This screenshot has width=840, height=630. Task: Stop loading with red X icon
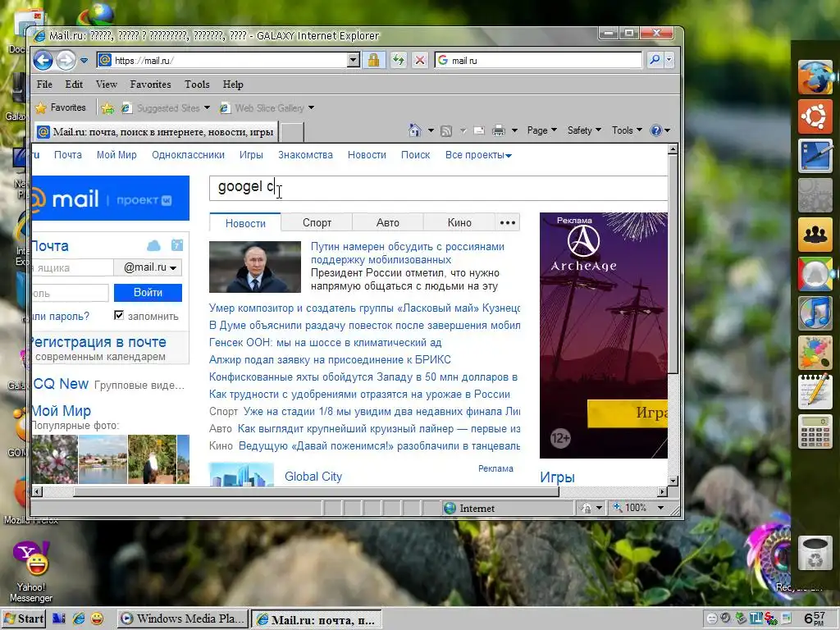point(420,61)
